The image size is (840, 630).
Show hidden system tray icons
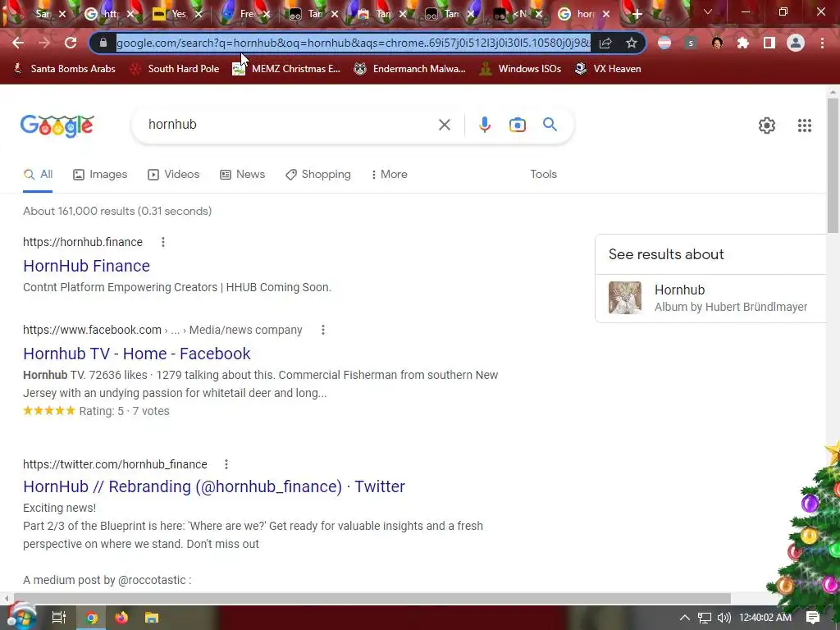[684, 618]
